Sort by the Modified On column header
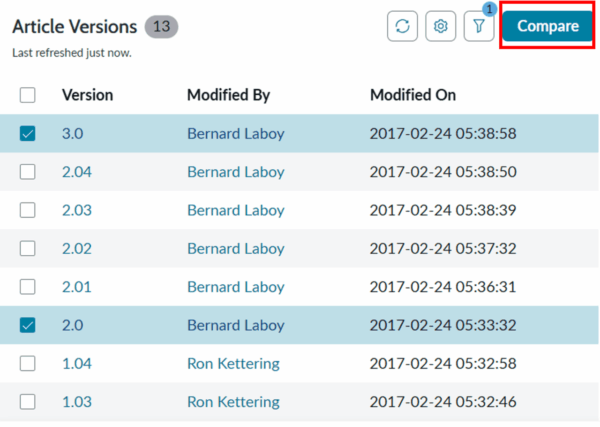Screen dimensions: 600x427 [x=413, y=95]
